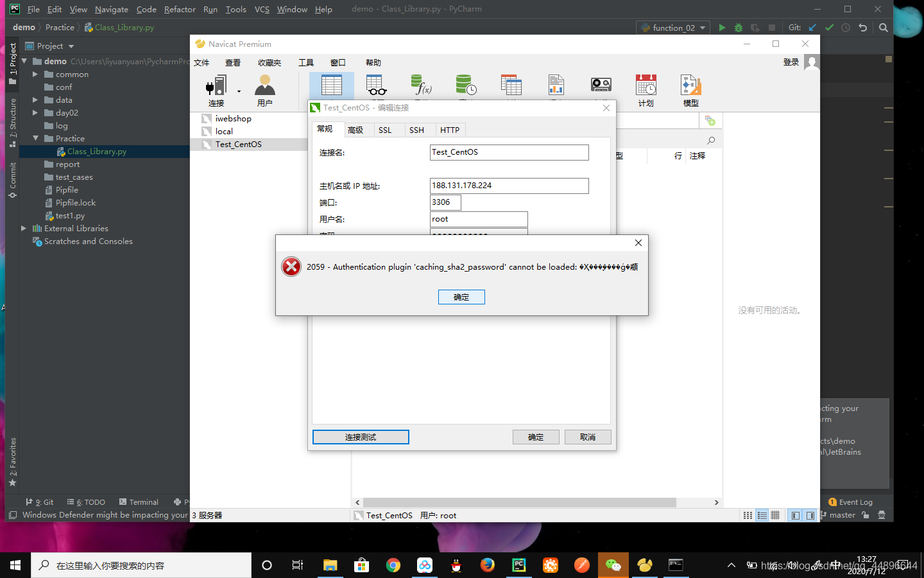Open the 函数 f(x) tool in Navicat

421,85
